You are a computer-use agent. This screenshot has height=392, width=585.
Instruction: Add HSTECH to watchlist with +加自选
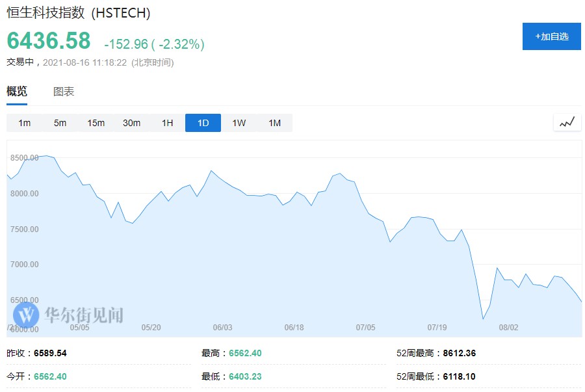click(551, 36)
